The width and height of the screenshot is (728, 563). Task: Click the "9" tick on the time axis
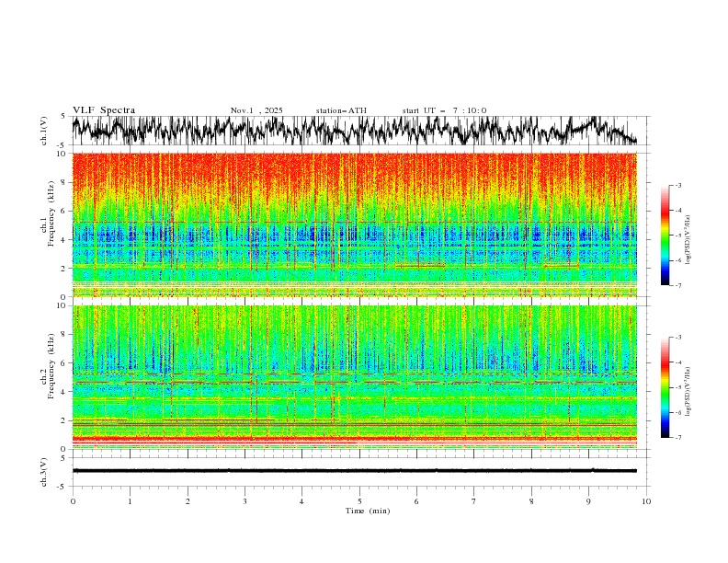(588, 501)
